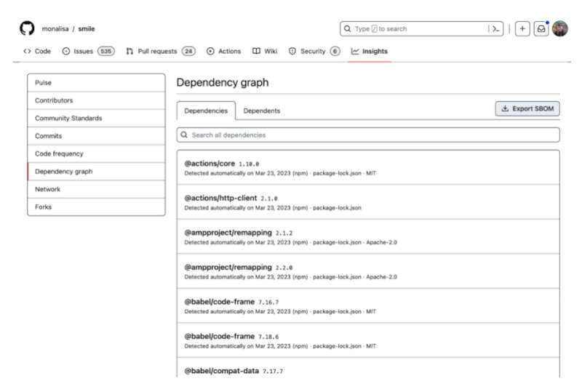The height and width of the screenshot is (392, 582).
Task: Focus the Type / to search field
Action: [422, 28]
